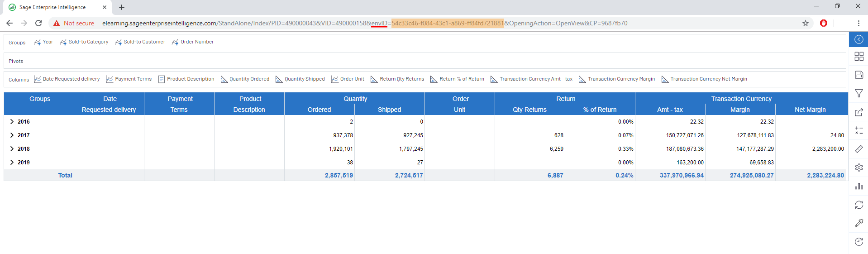Open the grid views icon in the sidebar
868x254 pixels.
tap(858, 57)
